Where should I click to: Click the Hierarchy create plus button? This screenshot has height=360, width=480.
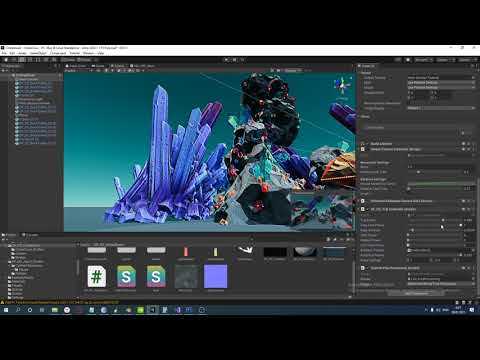[4, 71]
